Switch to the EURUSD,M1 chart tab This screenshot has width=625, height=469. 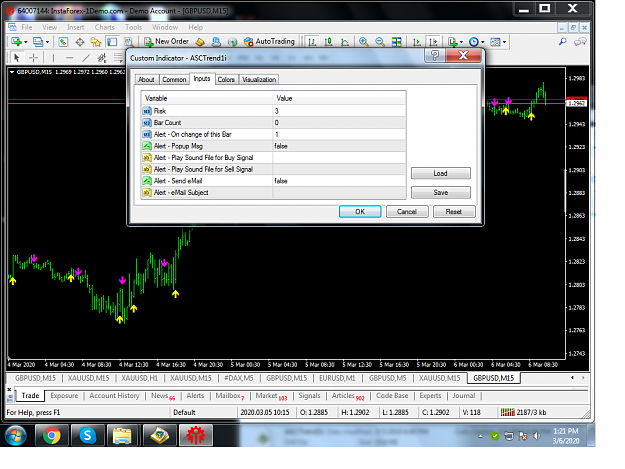click(x=337, y=378)
